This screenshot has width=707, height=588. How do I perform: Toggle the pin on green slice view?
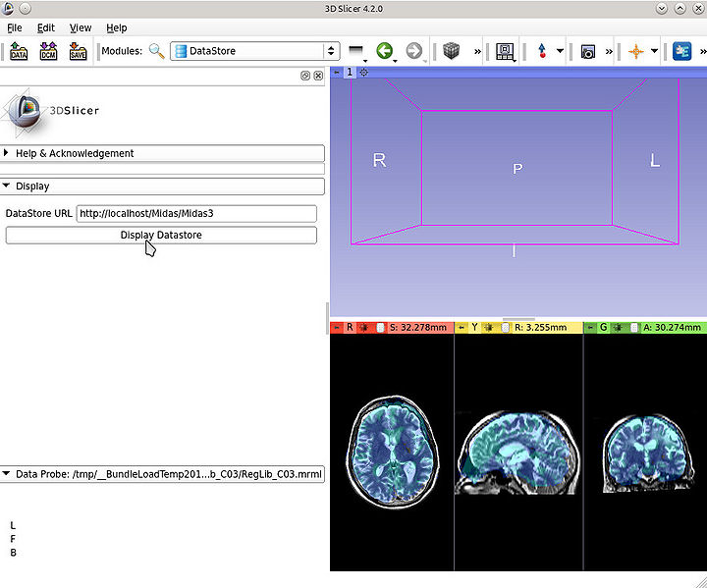590,328
